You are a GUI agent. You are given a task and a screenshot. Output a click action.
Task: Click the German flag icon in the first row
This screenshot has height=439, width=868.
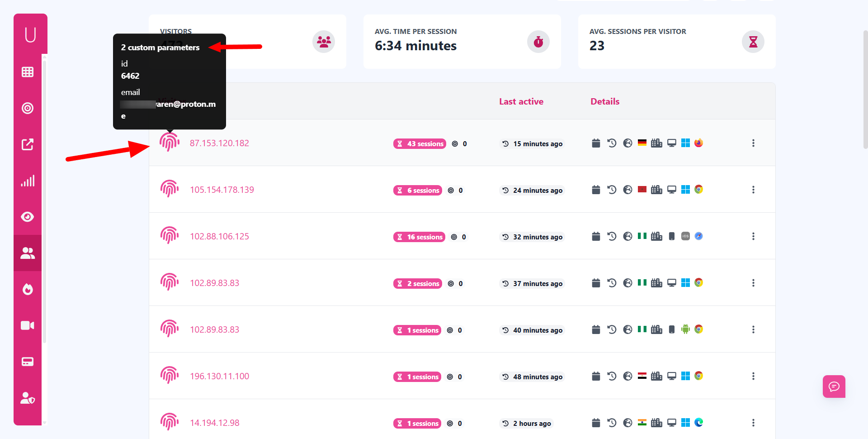pyautogui.click(x=642, y=142)
